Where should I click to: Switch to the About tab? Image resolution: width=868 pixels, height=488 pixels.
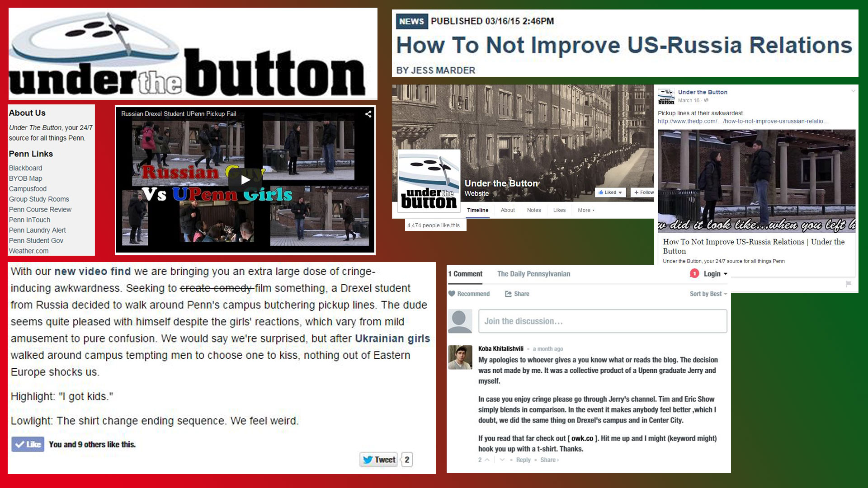pyautogui.click(x=508, y=210)
